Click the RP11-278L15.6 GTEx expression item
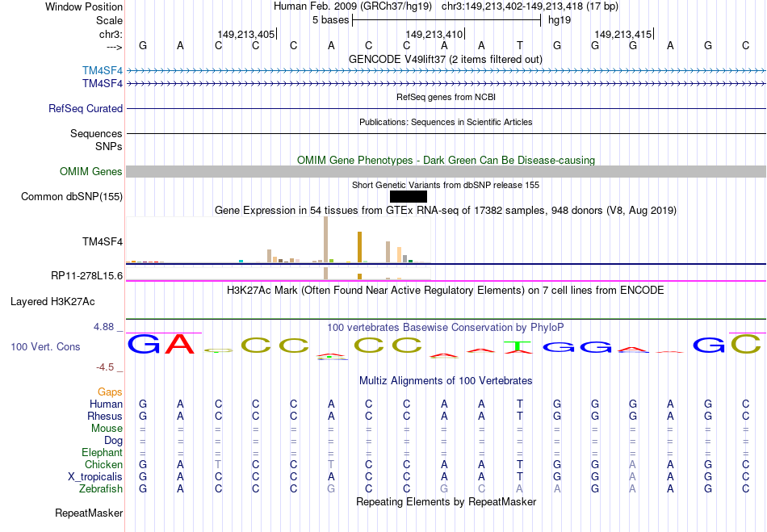The image size is (767, 532). (x=279, y=274)
